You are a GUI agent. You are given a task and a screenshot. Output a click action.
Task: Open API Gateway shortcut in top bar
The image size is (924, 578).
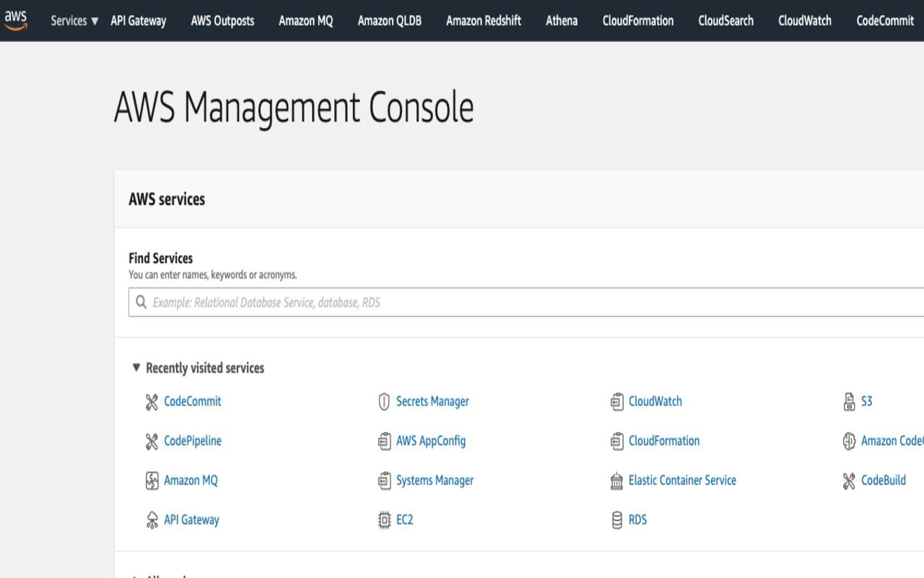point(139,21)
